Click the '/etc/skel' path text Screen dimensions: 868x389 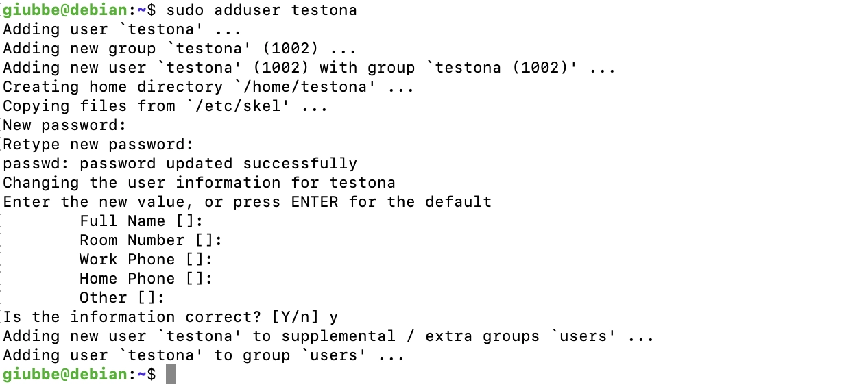click(x=238, y=106)
